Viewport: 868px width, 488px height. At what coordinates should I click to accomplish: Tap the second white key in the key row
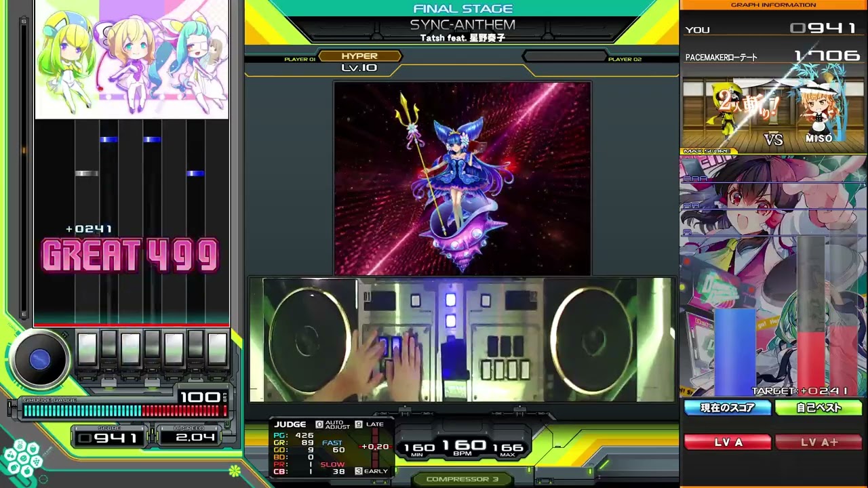(131, 349)
